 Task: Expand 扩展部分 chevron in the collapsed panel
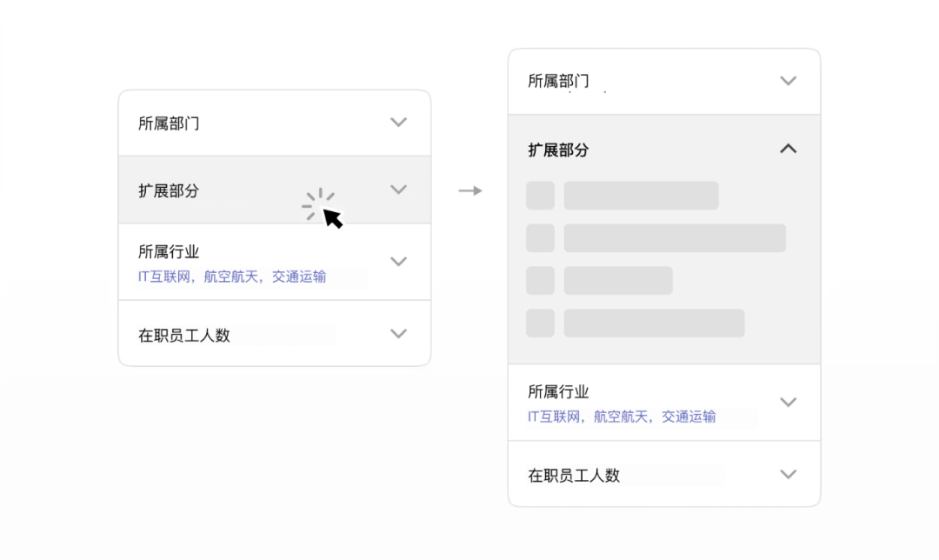398,190
